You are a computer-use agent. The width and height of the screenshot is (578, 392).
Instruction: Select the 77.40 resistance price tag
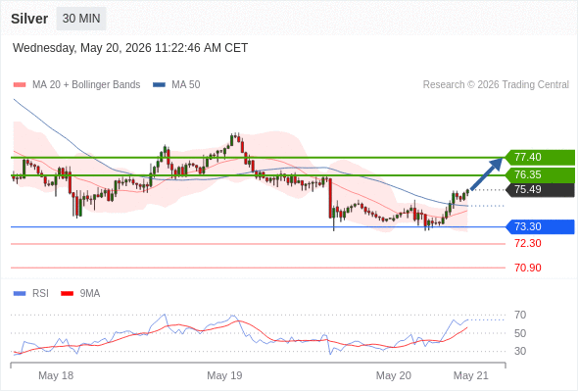[540, 157]
